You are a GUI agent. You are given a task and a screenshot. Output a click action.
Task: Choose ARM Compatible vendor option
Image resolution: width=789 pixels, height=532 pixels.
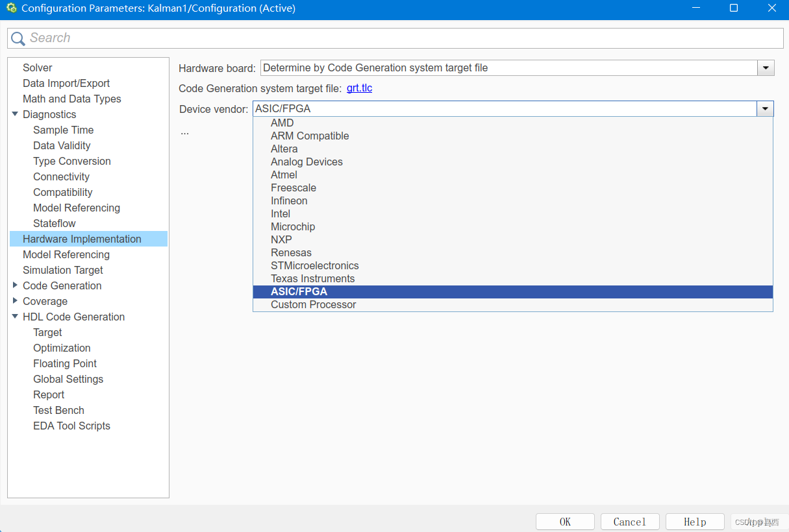click(x=513, y=136)
